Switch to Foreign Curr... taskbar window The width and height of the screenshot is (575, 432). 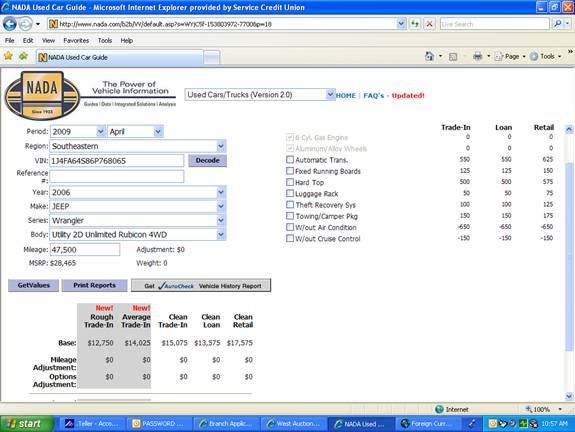click(428, 424)
